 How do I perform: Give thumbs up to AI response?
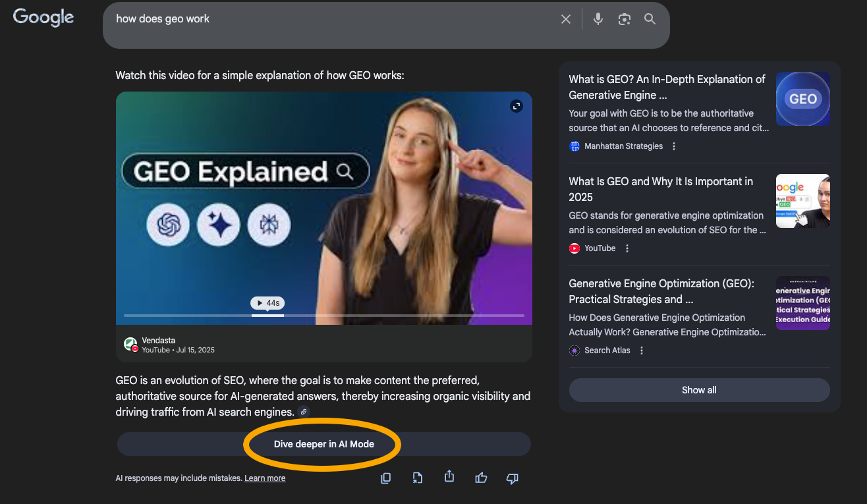481,478
